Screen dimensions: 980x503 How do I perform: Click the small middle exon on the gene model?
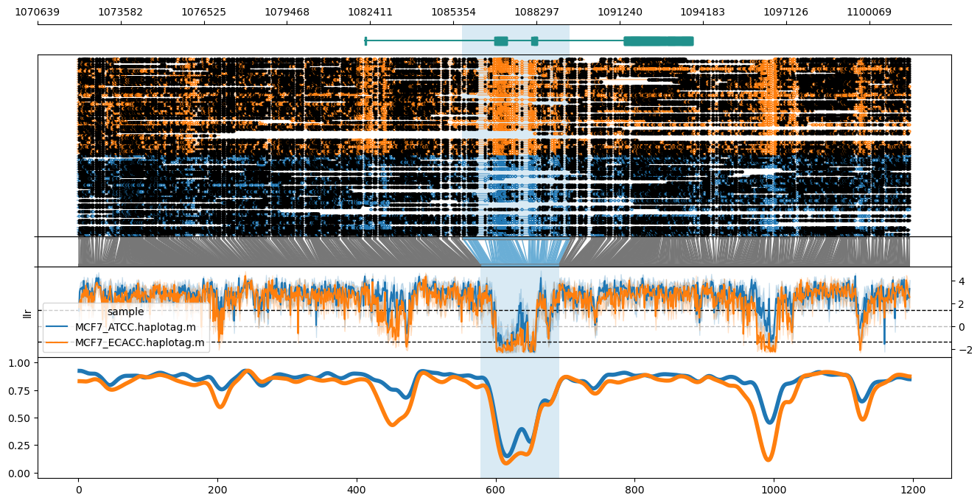pyautogui.click(x=533, y=42)
